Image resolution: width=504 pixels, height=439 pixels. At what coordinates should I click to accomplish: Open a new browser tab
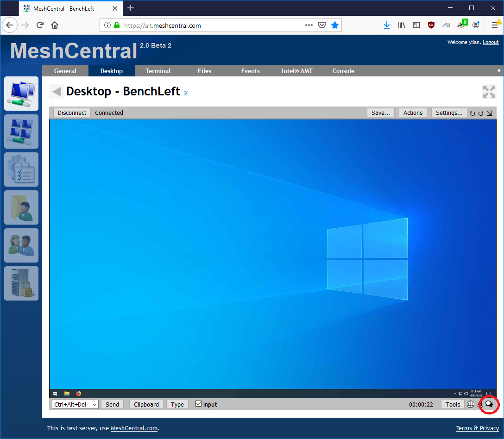click(x=131, y=8)
